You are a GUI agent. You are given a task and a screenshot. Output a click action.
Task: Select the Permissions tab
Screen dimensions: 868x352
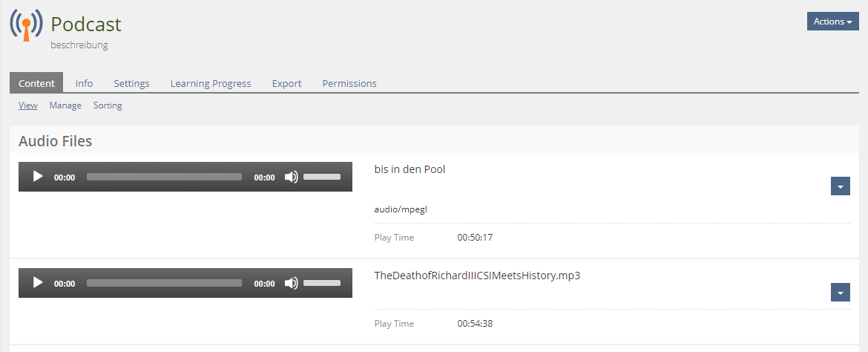(349, 83)
